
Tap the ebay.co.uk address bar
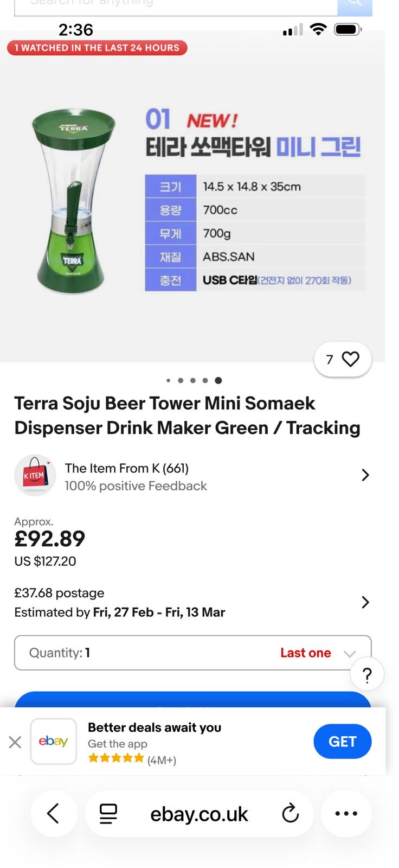click(199, 814)
